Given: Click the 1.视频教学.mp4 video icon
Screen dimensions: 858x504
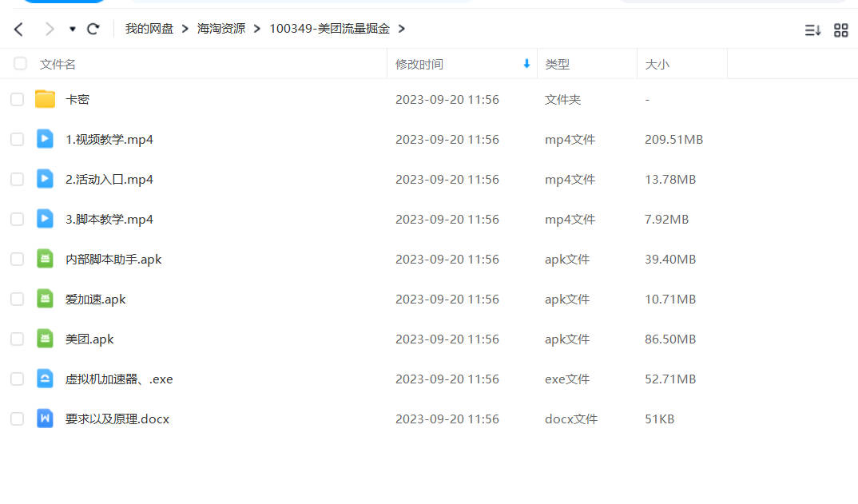Looking at the screenshot, I should pos(45,139).
